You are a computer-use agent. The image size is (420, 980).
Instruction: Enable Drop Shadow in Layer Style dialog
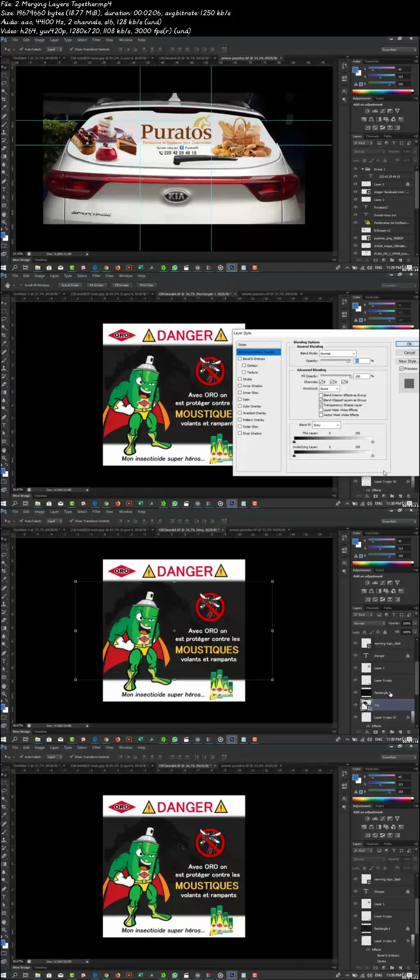pos(240,433)
